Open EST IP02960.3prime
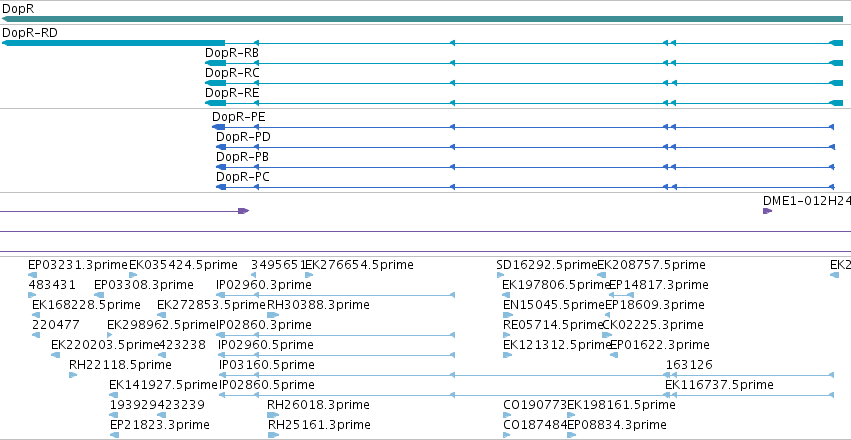 (x=264, y=285)
